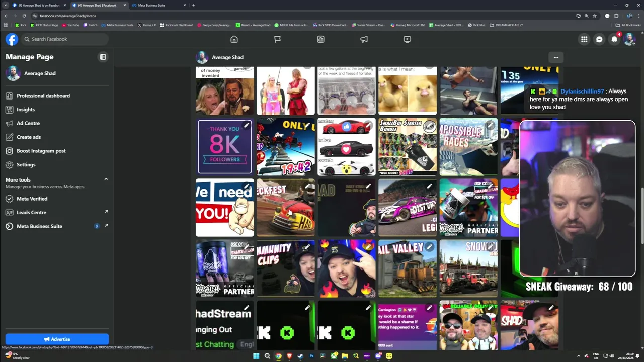
Task: Open the pink drift car photo thumbnail
Action: pyautogui.click(x=408, y=208)
